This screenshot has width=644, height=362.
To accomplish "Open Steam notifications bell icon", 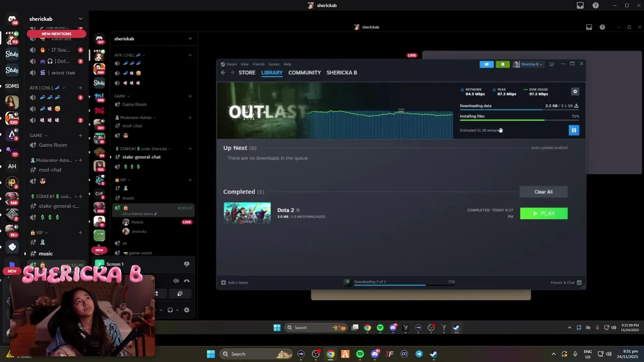I will point(503,64).
